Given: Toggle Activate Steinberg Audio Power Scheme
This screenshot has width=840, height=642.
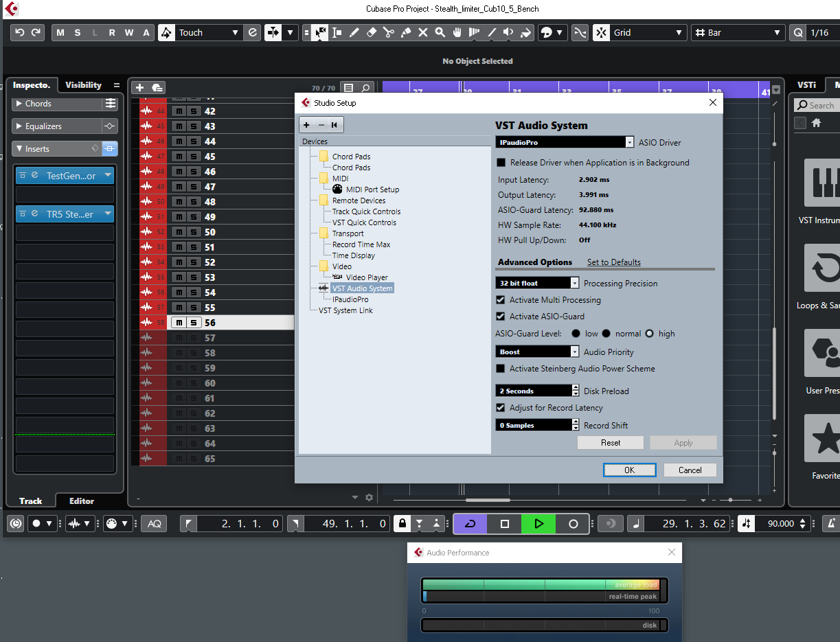Looking at the screenshot, I should (501, 369).
